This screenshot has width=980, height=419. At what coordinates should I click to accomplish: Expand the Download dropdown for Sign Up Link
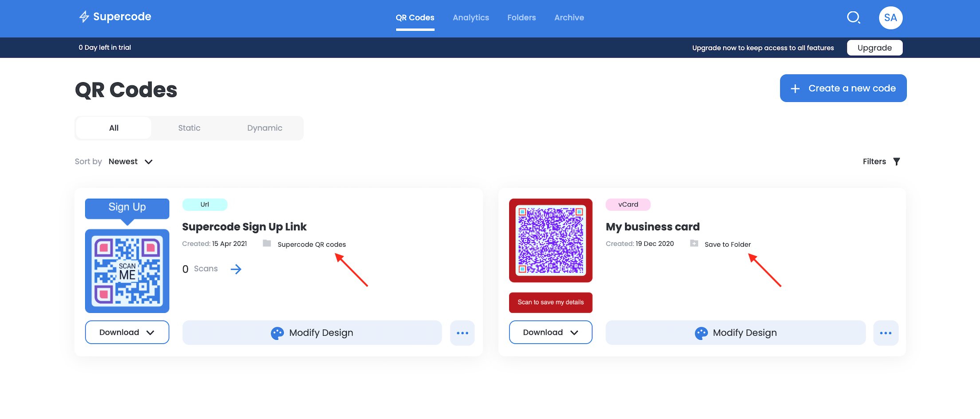click(127, 332)
